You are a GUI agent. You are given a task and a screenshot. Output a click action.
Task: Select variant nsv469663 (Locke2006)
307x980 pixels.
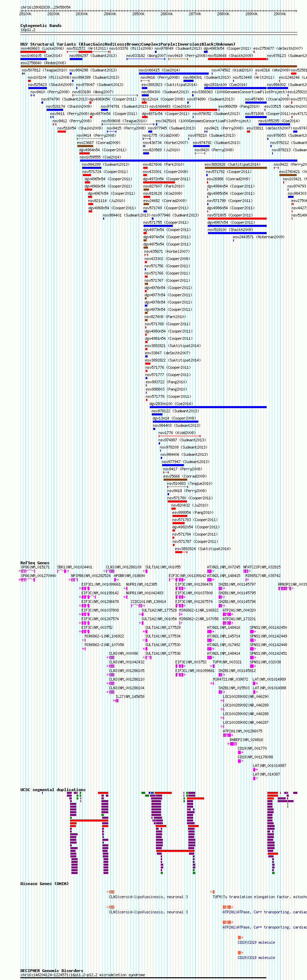[42, 48]
